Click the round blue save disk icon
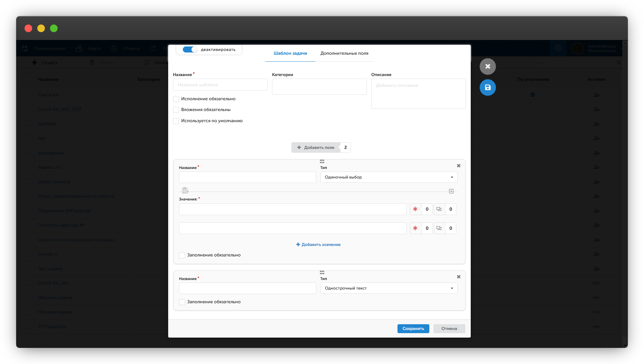This screenshot has width=644, height=364. (x=488, y=87)
